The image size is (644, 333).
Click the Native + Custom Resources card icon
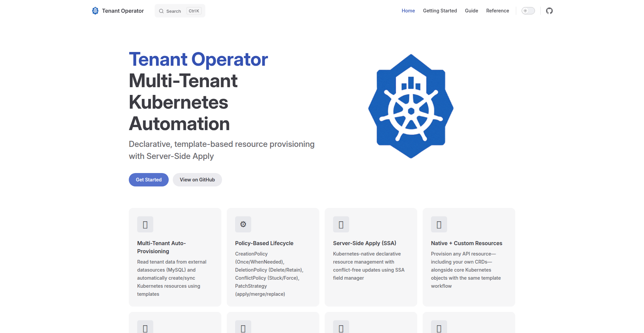click(x=439, y=224)
